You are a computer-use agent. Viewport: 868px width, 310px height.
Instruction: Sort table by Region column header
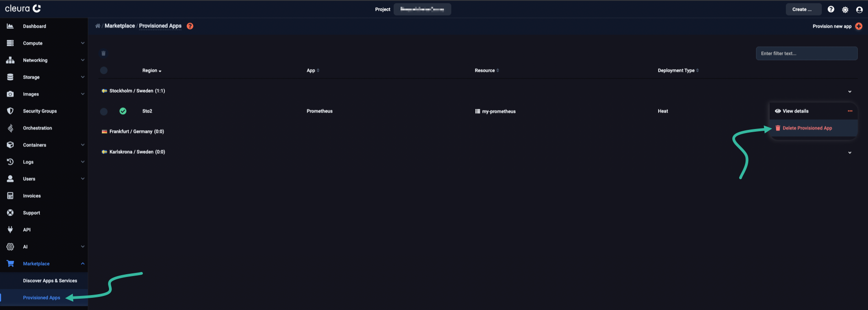(151, 71)
